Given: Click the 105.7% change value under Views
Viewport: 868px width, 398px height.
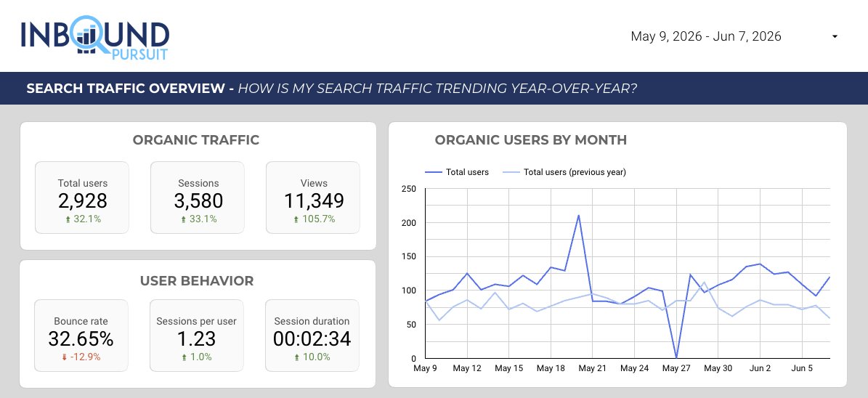Looking at the screenshot, I should (x=318, y=219).
